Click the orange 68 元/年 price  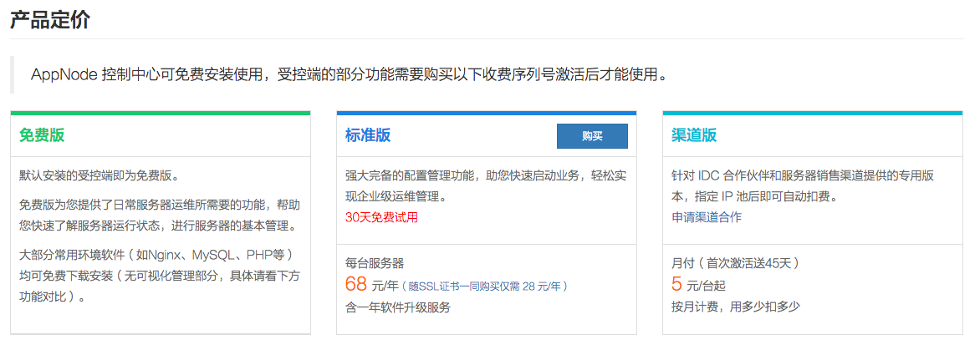coord(371,285)
